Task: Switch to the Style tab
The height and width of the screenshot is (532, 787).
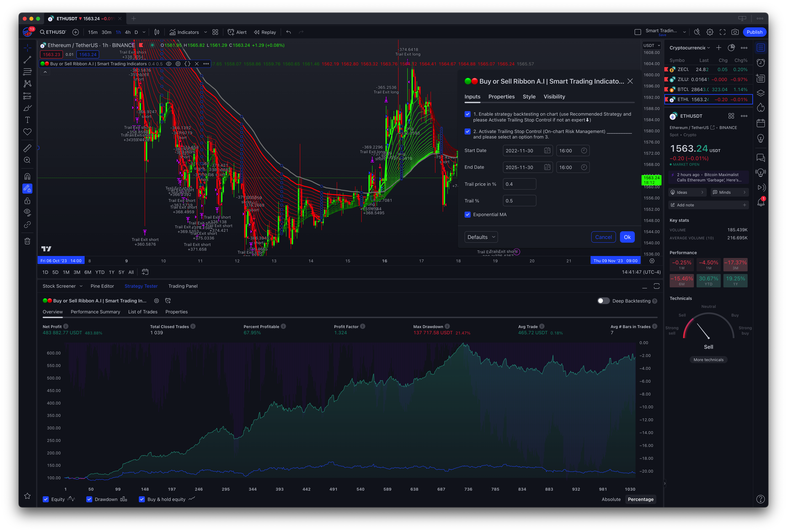Action: 529,97
